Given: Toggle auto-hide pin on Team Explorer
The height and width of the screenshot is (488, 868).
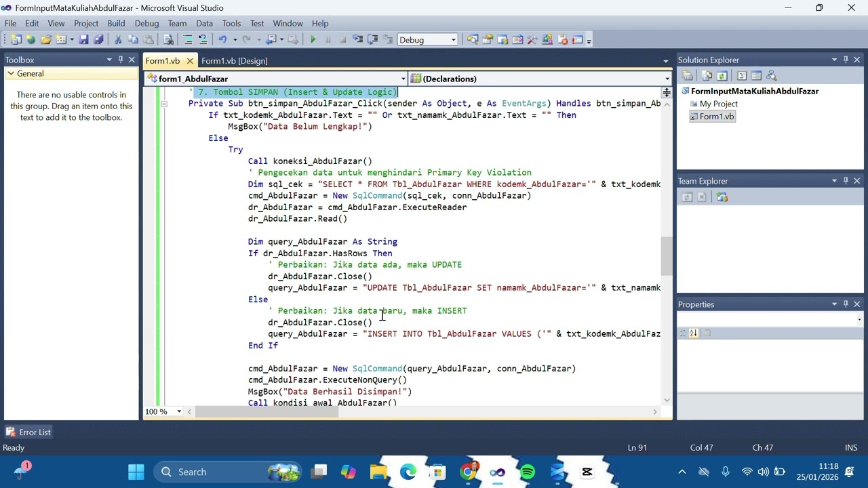Looking at the screenshot, I should [846, 181].
